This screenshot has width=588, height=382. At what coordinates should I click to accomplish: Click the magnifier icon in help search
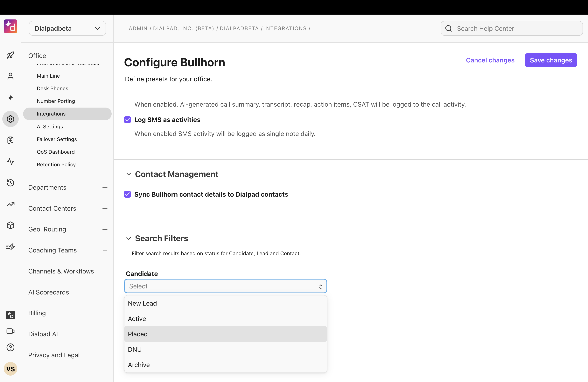(x=448, y=28)
